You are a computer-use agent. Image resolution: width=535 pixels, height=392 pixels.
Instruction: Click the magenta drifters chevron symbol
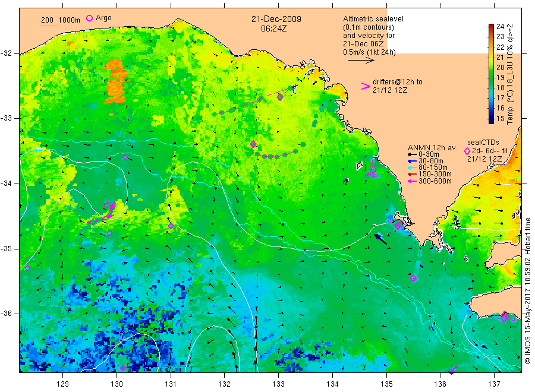pyautogui.click(x=366, y=86)
